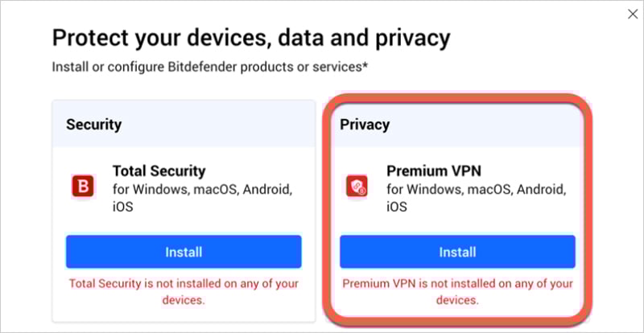
Task: Click the Total Security product name
Action: point(159,171)
